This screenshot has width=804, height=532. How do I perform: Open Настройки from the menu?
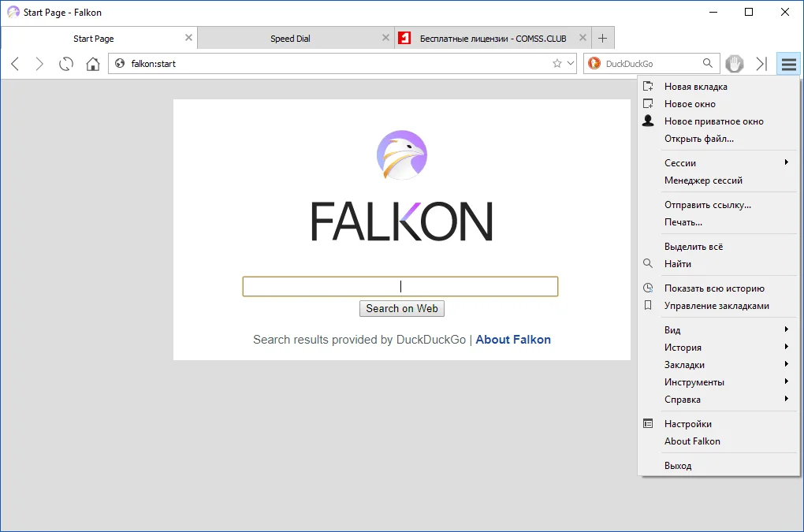[x=719, y=424]
